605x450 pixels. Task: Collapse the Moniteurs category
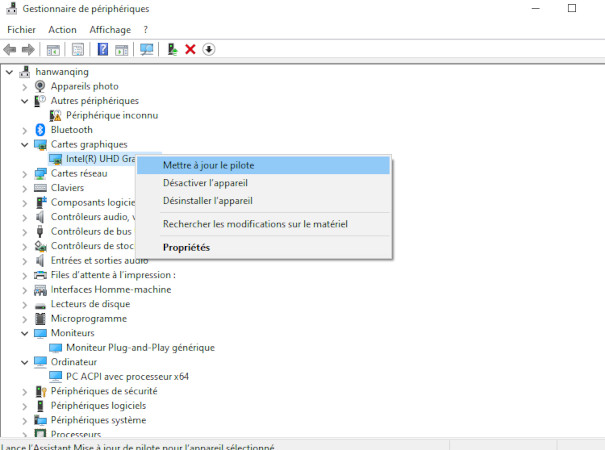pos(25,333)
